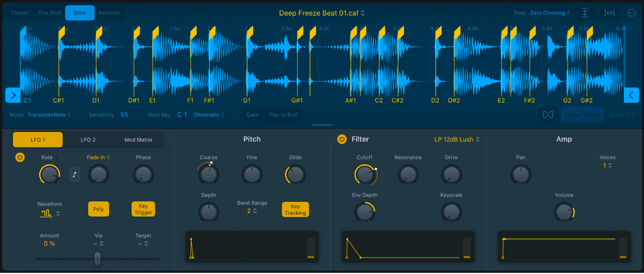The image size is (644, 274).
Task: Toggle the Filter power button
Action: point(342,139)
